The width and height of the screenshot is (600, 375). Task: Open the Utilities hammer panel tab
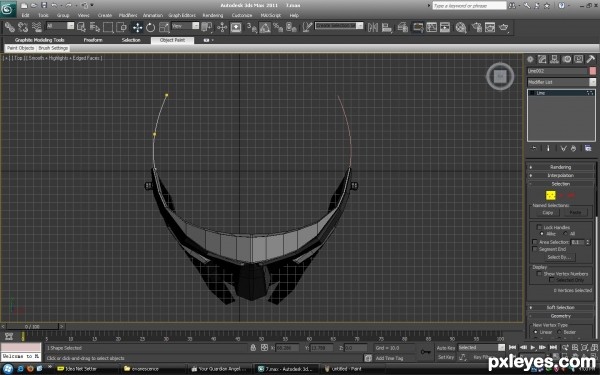click(x=590, y=59)
